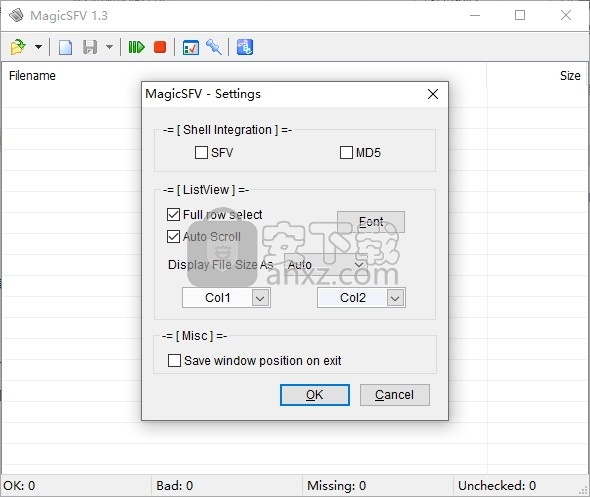Minimize the MagicSFV 1.3 window
The width and height of the screenshot is (590, 497).
click(x=475, y=15)
